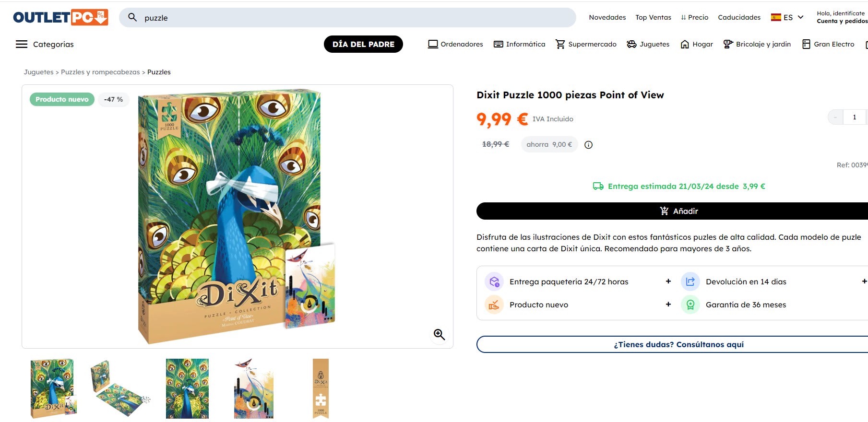
Task: Click the OutletPC logo
Action: click(60, 17)
